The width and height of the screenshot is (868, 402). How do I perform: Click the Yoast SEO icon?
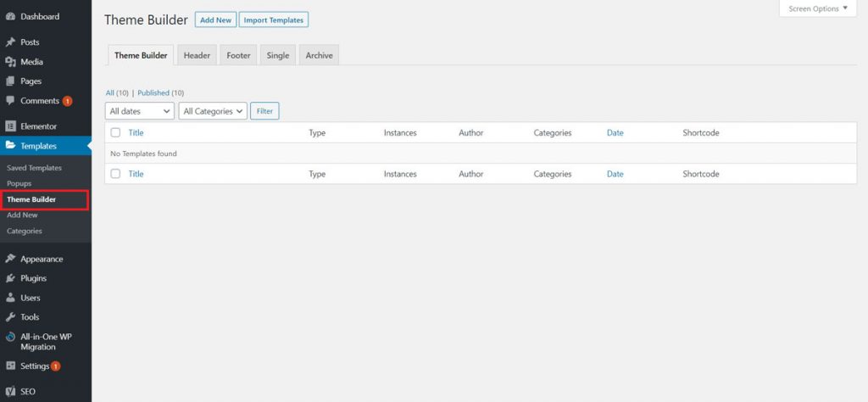tap(10, 392)
